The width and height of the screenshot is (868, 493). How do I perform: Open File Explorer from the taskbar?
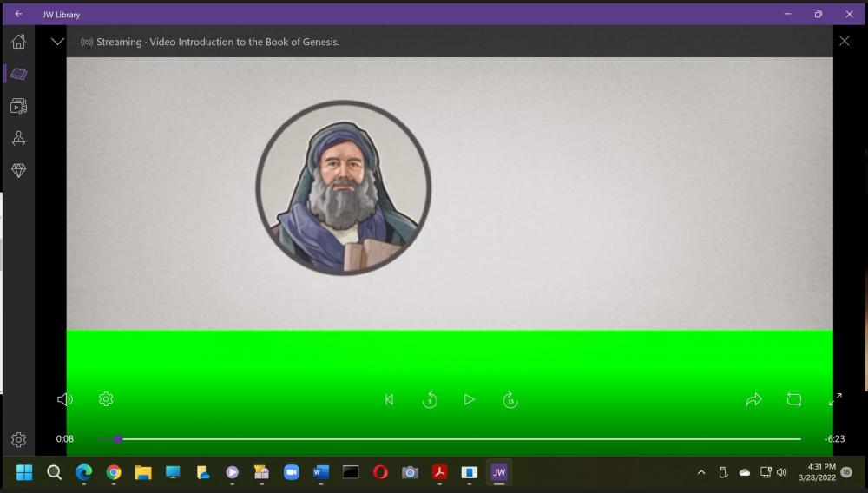tap(143, 472)
